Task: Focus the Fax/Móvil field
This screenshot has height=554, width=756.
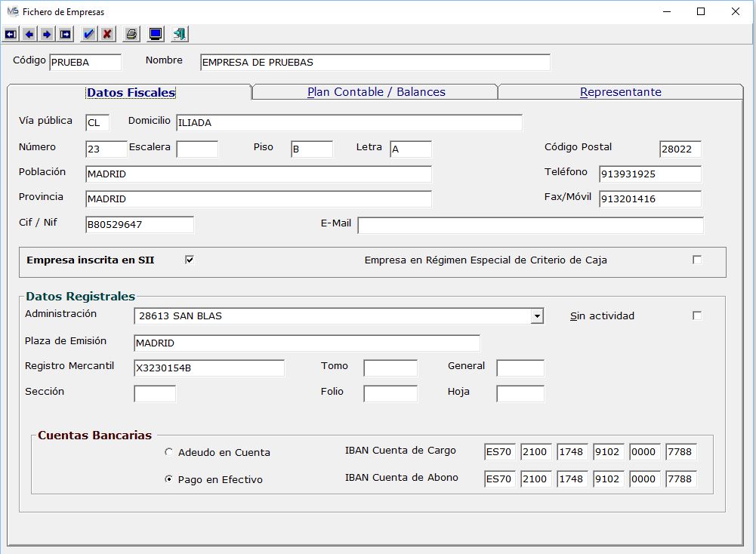Action: (650, 199)
